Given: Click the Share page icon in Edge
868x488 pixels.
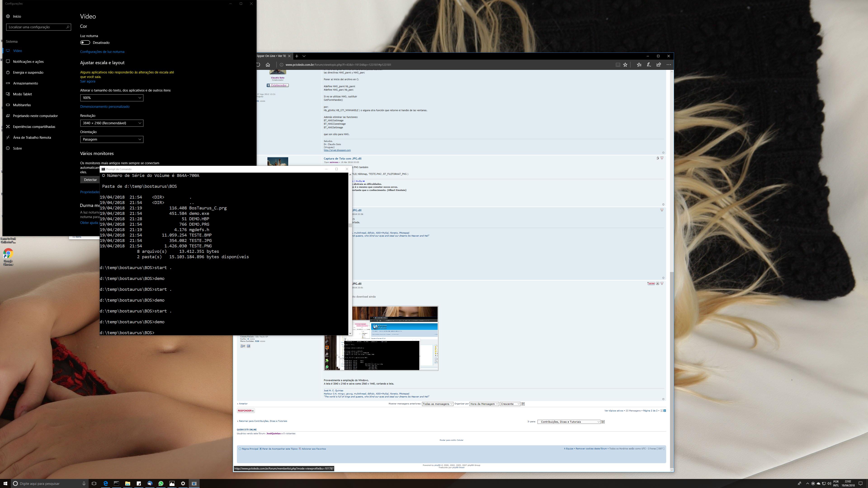Looking at the screenshot, I should point(658,65).
